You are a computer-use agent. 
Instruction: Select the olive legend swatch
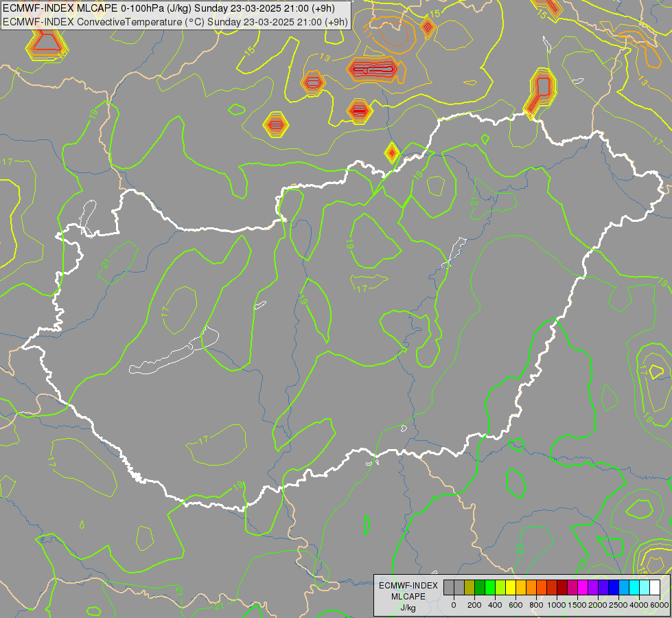click(470, 588)
